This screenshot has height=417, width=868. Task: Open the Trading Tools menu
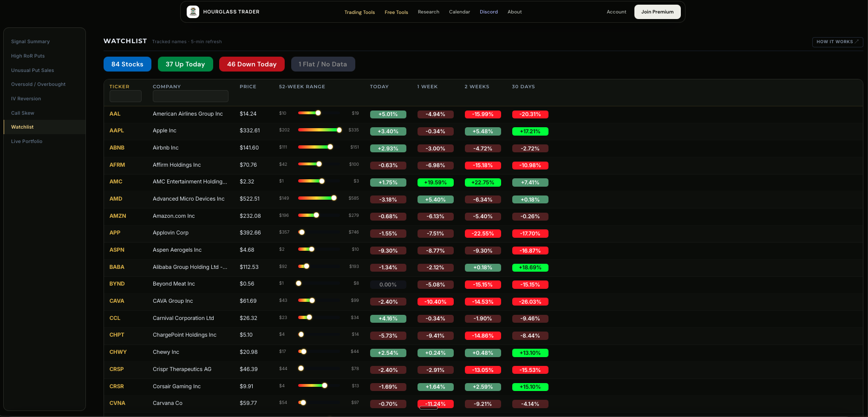click(359, 12)
